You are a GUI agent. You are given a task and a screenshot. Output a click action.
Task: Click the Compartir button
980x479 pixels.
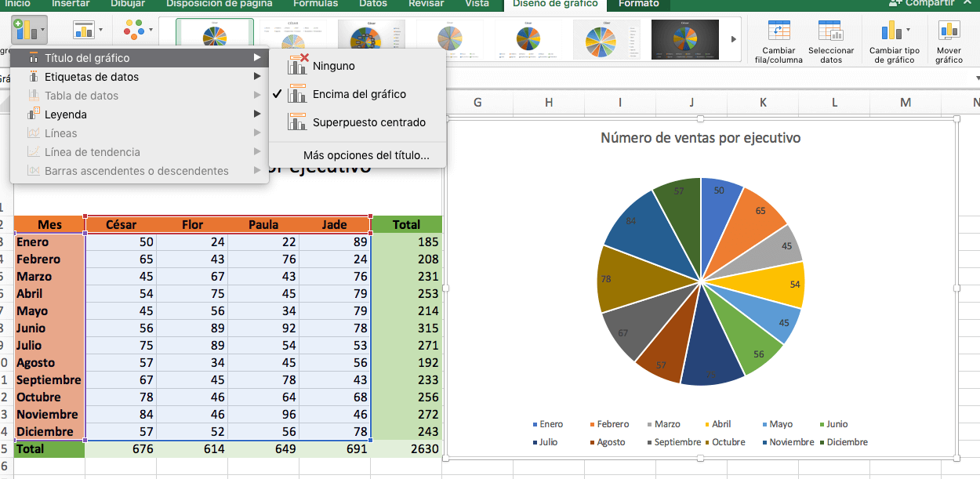pyautogui.click(x=931, y=3)
